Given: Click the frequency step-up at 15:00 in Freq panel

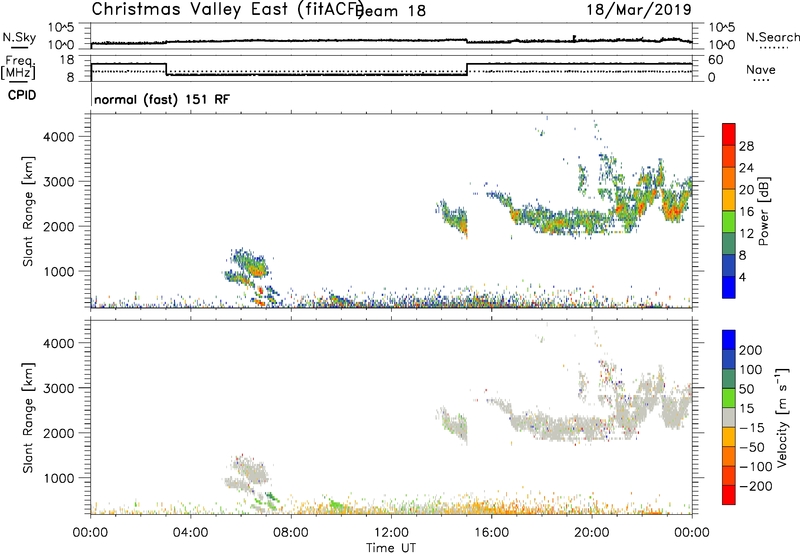Looking at the screenshot, I should click(x=467, y=69).
